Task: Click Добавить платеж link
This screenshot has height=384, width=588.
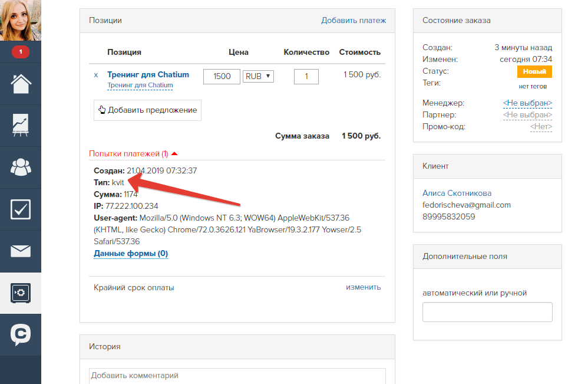Action: 354,20
